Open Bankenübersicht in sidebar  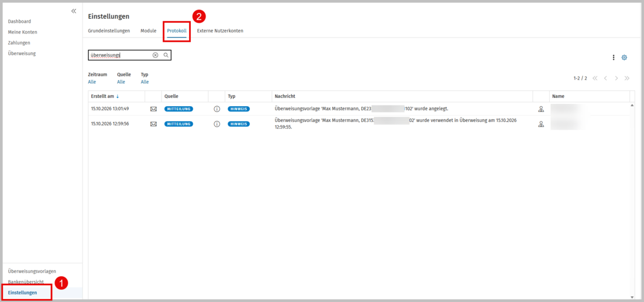[x=26, y=282]
